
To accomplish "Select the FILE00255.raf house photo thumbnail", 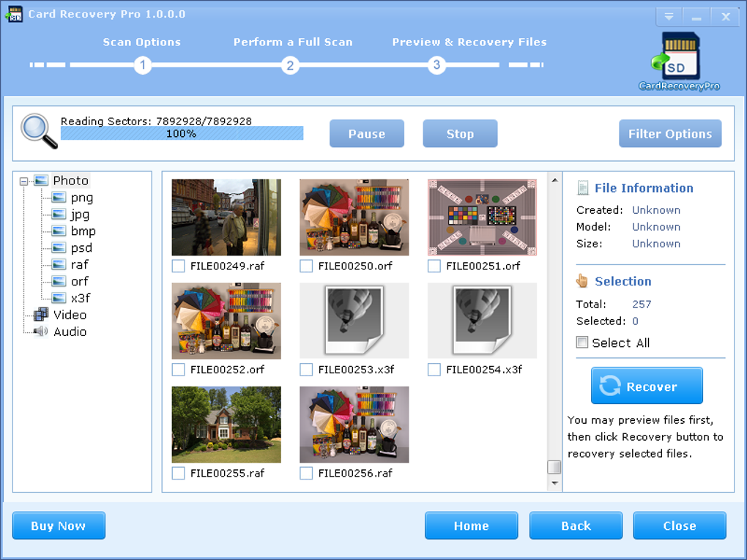I will 226,425.
